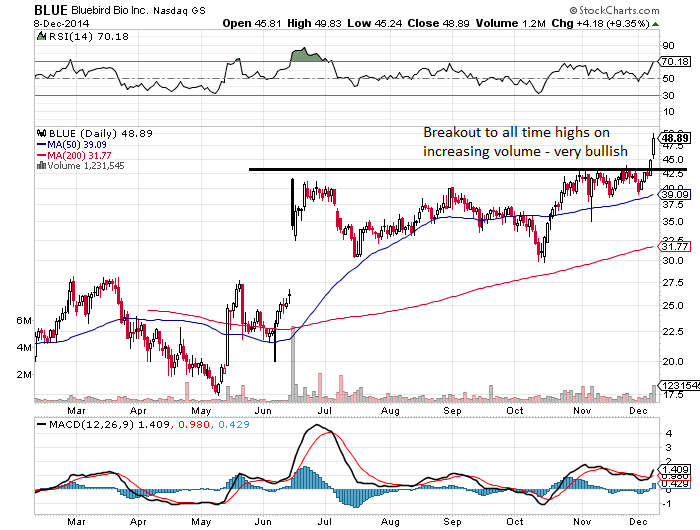Click the 48.89 last price tag
Screen dimensions: 700x530
coord(675,138)
